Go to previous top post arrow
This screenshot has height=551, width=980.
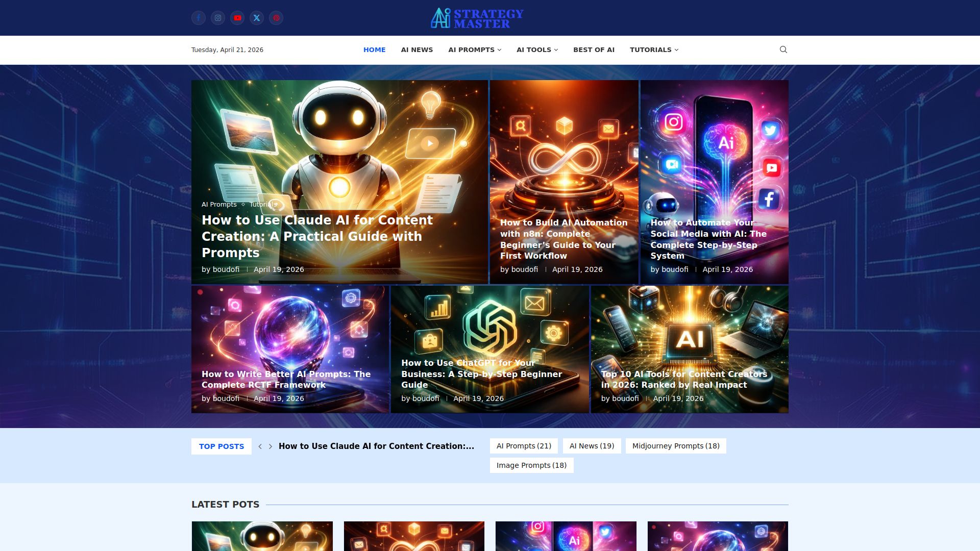260,446
